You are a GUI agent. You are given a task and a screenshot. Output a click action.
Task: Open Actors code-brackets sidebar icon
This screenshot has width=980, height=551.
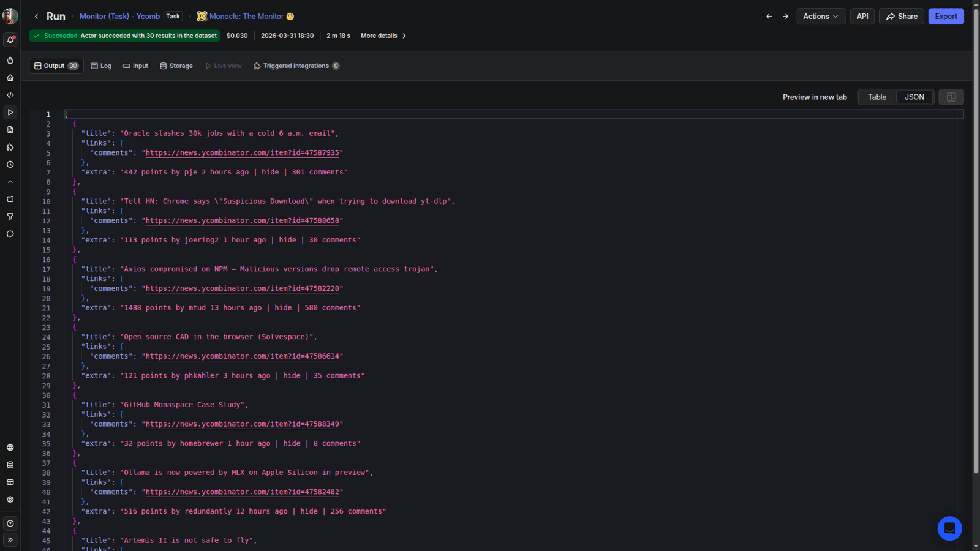click(x=10, y=95)
